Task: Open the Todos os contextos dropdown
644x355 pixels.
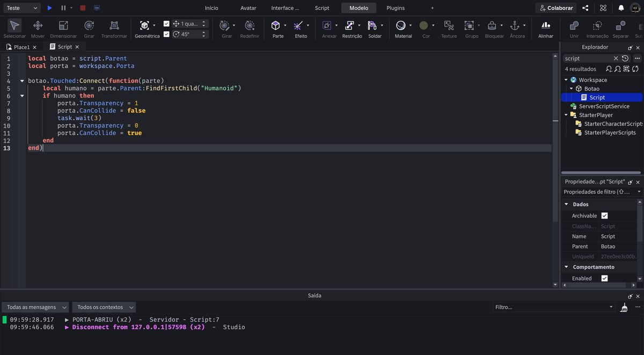Action: point(104,307)
